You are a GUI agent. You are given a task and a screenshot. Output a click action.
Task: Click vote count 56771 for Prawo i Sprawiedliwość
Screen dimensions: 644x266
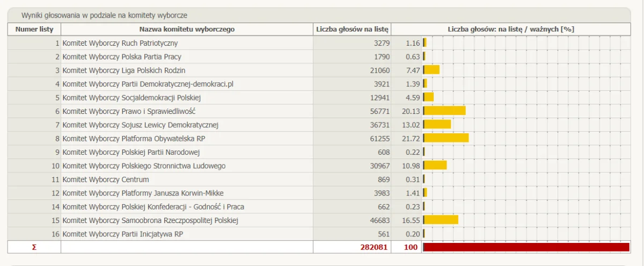point(380,111)
